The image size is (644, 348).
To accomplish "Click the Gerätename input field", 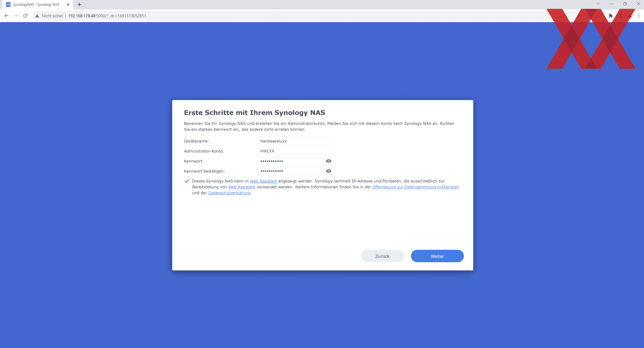I will coord(295,141).
